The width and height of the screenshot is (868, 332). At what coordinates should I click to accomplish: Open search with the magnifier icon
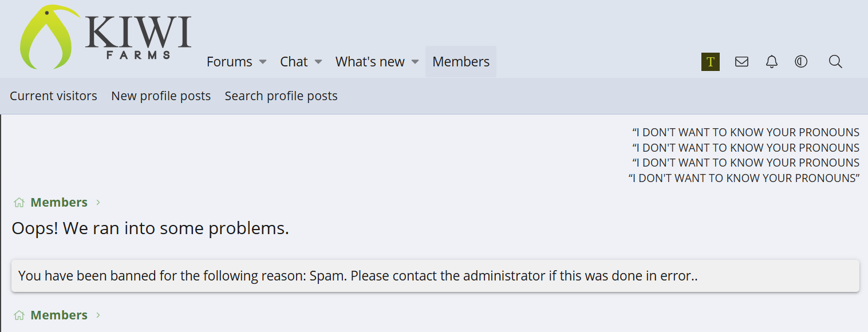[835, 62]
